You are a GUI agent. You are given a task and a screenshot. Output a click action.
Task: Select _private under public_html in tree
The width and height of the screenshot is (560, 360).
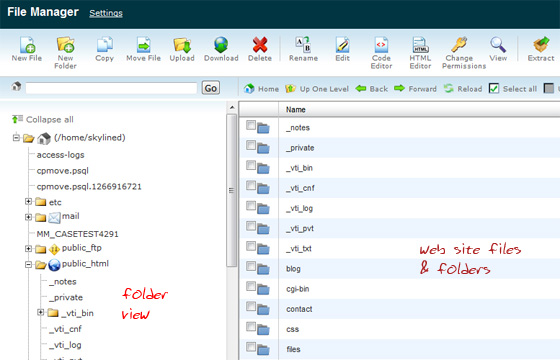coord(66,297)
